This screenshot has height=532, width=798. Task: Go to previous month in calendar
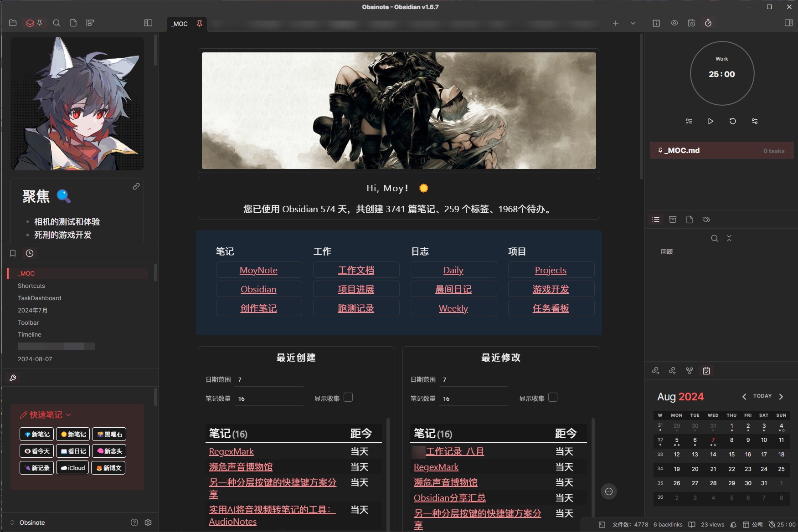(x=744, y=397)
